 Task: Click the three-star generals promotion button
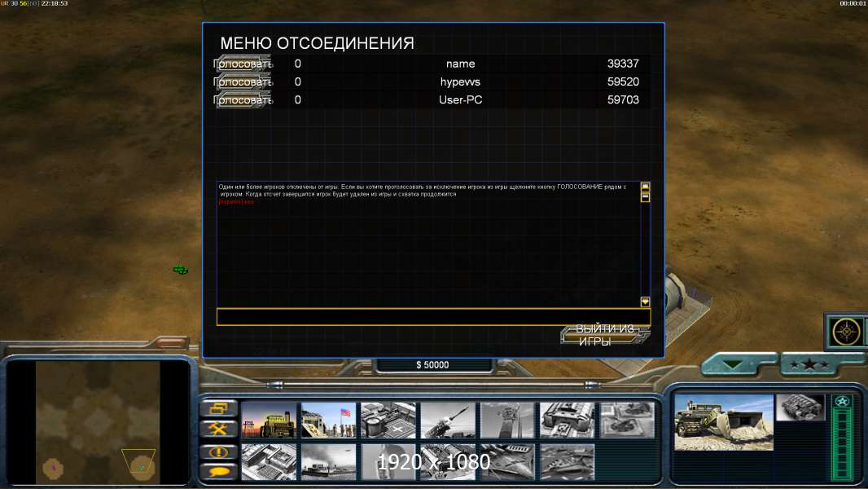[810, 365]
